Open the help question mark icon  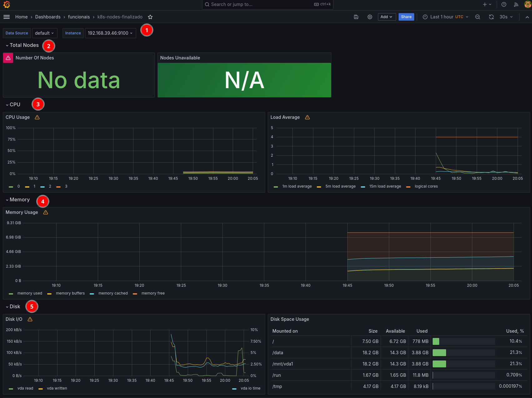click(x=504, y=4)
